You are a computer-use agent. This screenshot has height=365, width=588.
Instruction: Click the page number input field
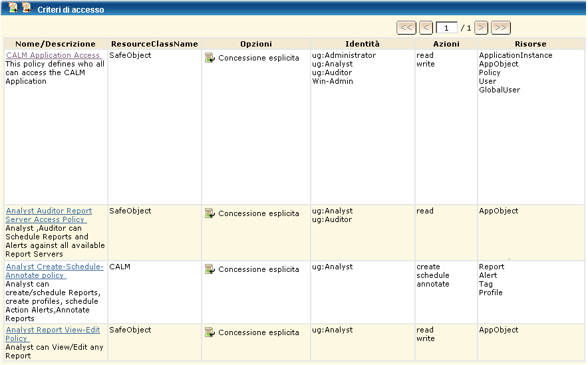click(446, 28)
